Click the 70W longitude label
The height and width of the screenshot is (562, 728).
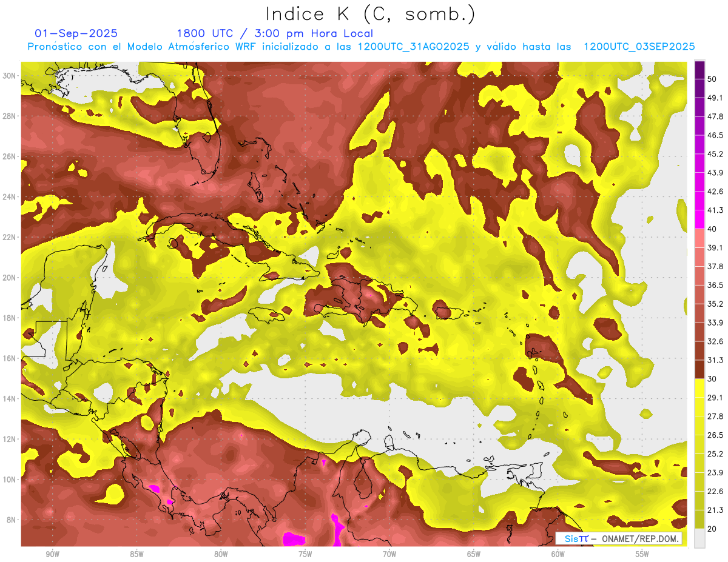pos(389,554)
